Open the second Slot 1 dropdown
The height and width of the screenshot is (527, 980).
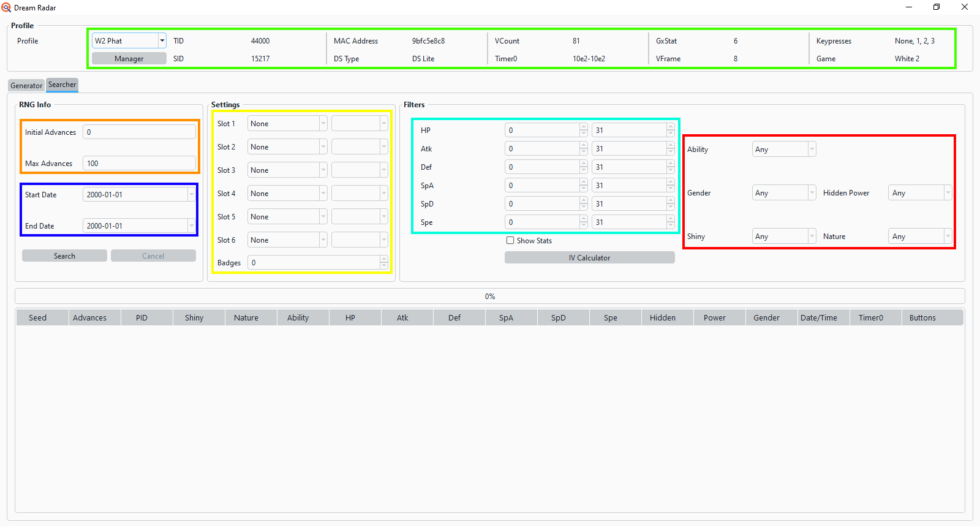coord(360,124)
